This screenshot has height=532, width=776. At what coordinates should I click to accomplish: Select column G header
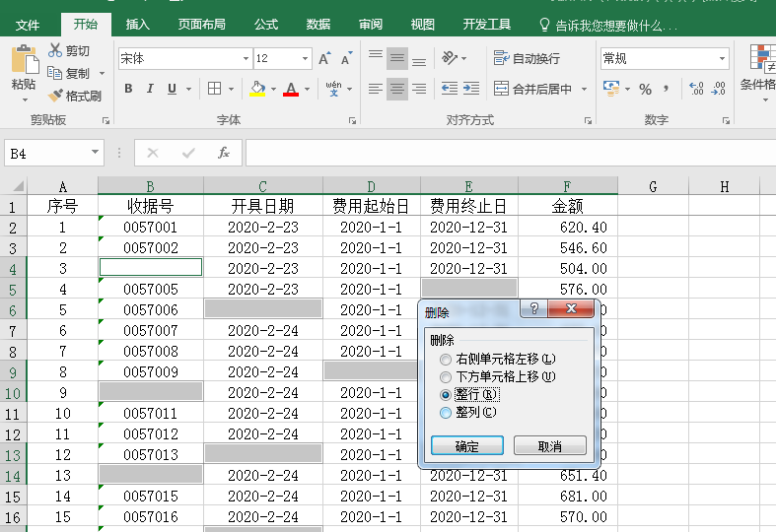tap(653, 186)
